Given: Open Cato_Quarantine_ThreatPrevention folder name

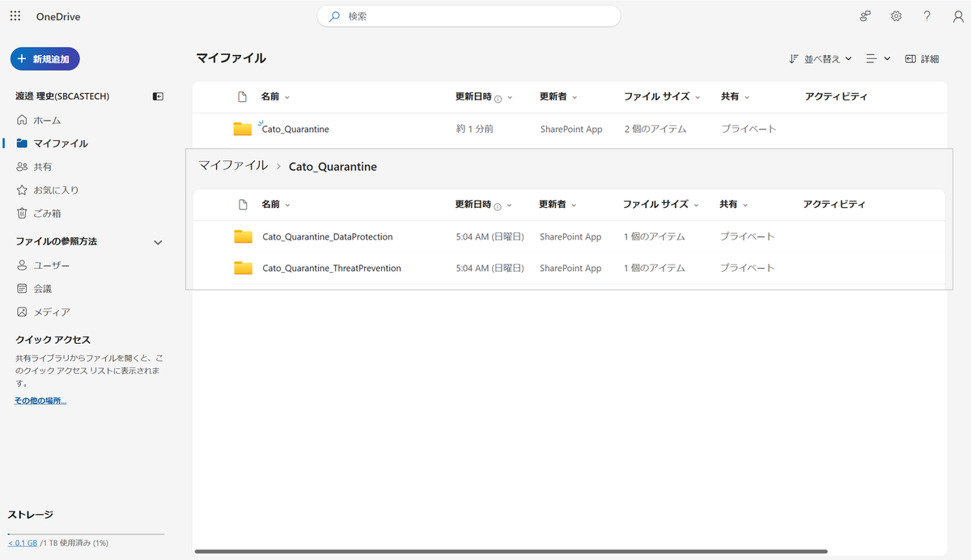Looking at the screenshot, I should coord(332,269).
